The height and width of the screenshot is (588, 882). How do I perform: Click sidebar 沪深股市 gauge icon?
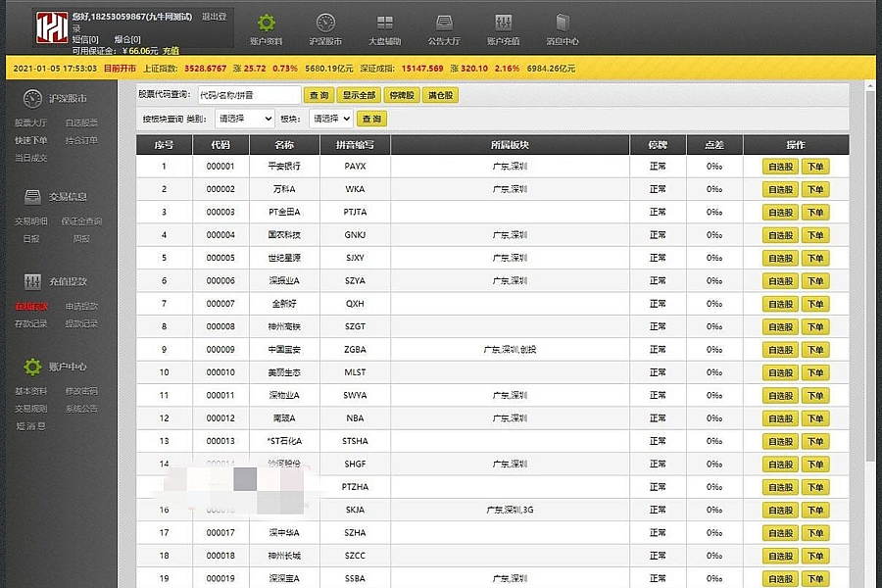coord(32,98)
